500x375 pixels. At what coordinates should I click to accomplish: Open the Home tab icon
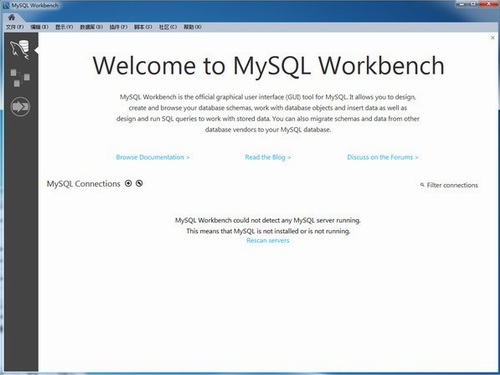coord(12,17)
